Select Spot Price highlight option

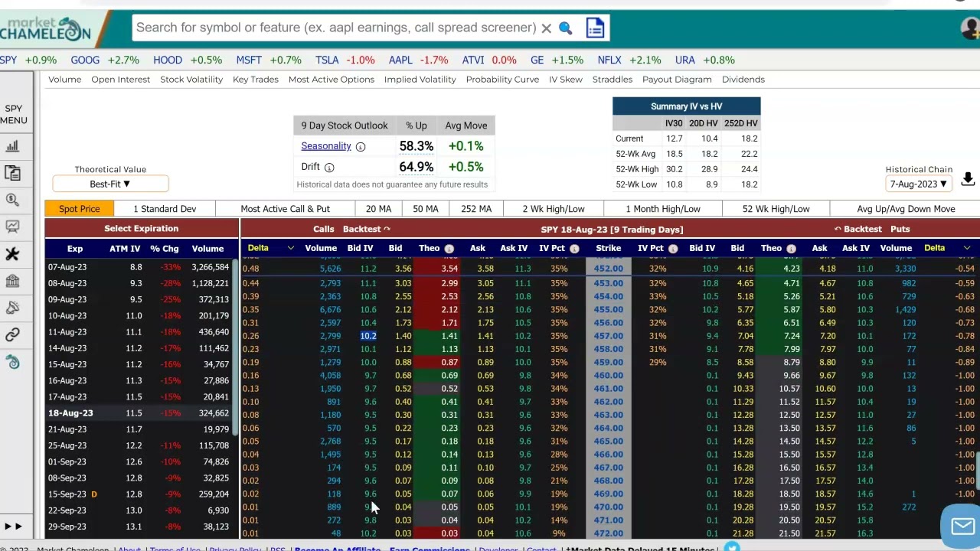80,209
